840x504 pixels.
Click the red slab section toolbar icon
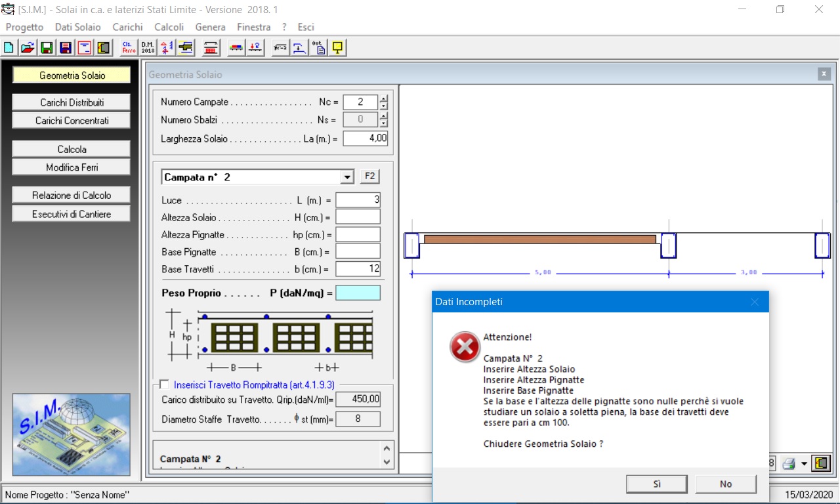point(211,47)
